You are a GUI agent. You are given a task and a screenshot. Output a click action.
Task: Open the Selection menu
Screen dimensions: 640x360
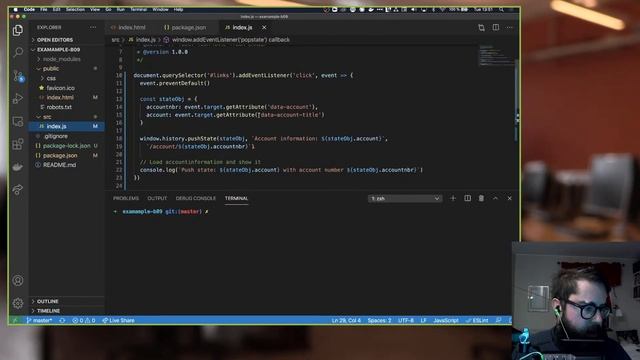click(x=76, y=9)
